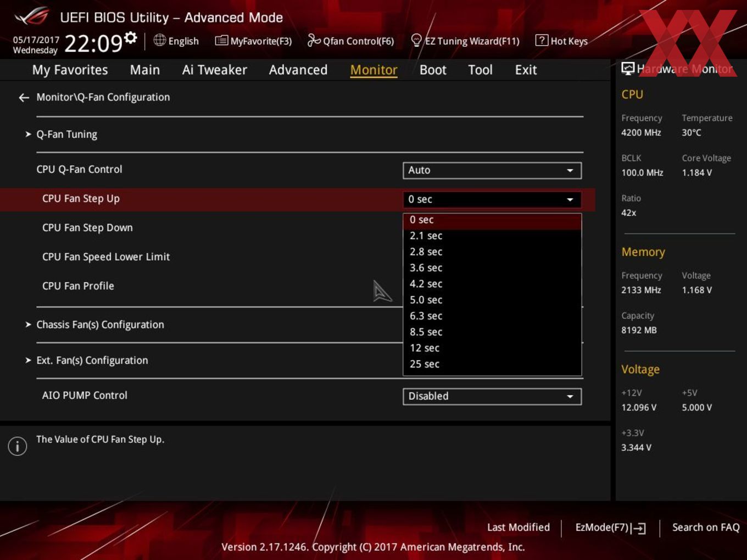This screenshot has height=560, width=747.
Task: Expand Ext. Fan(s) Configuration
Action: point(92,360)
